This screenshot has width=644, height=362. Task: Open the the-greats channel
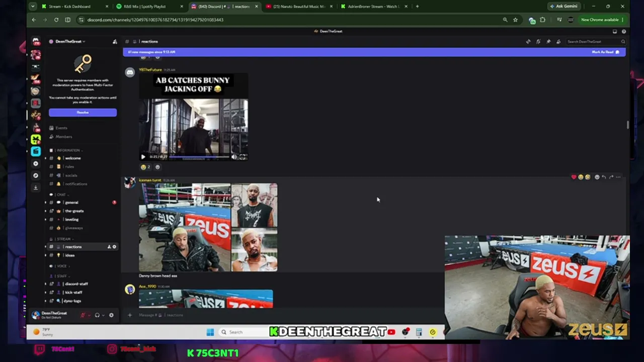coord(74,211)
